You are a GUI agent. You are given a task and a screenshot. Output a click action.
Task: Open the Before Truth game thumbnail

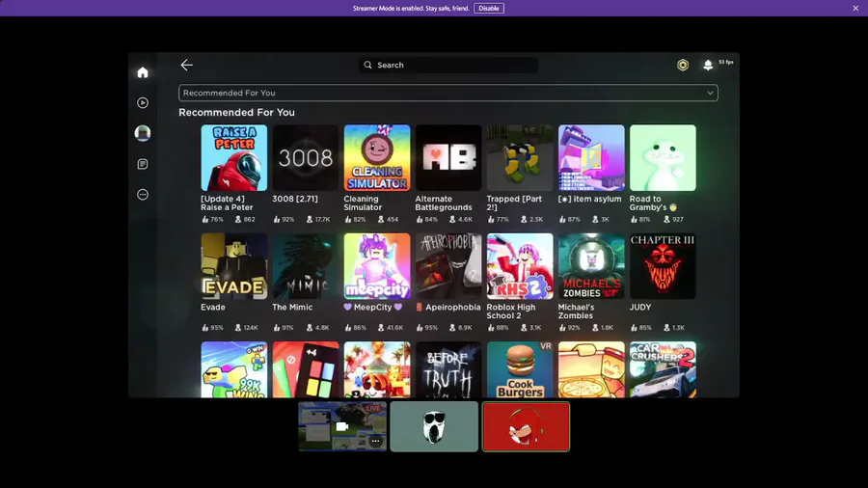click(x=448, y=369)
